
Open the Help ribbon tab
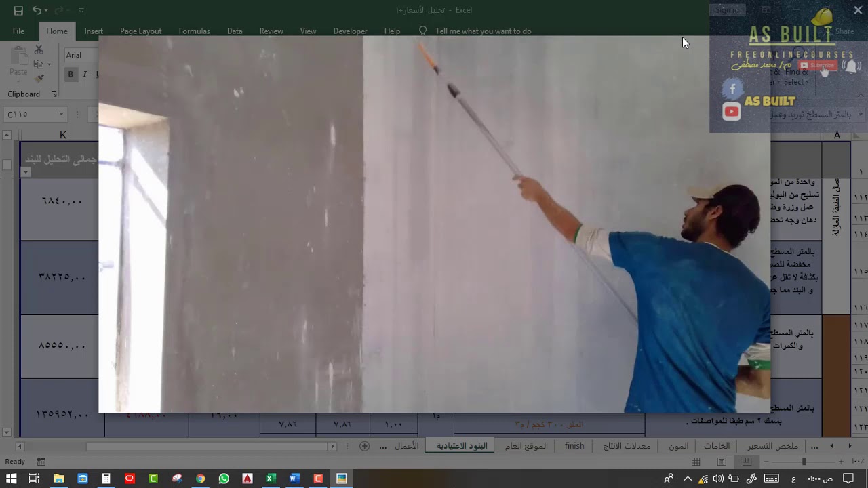point(392,31)
